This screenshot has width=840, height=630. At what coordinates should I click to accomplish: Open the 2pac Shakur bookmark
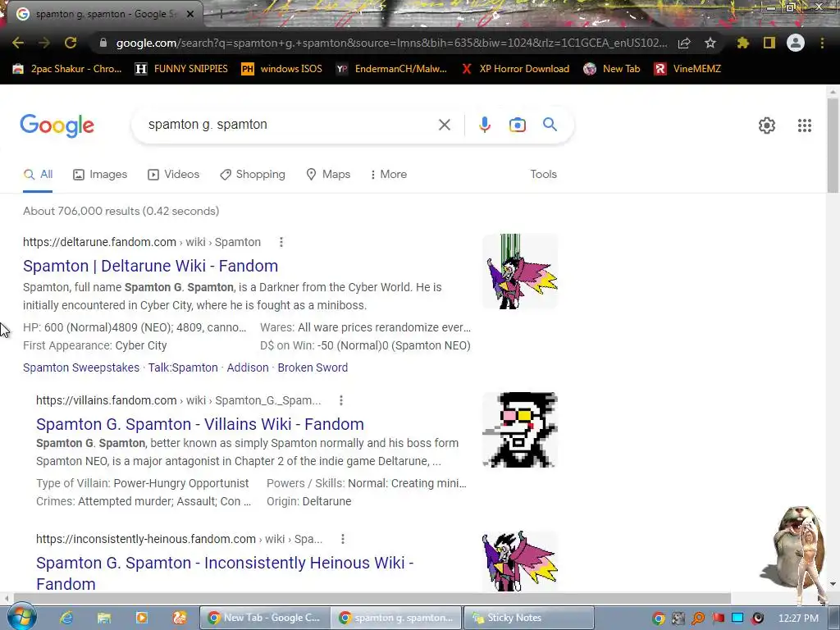(x=67, y=69)
